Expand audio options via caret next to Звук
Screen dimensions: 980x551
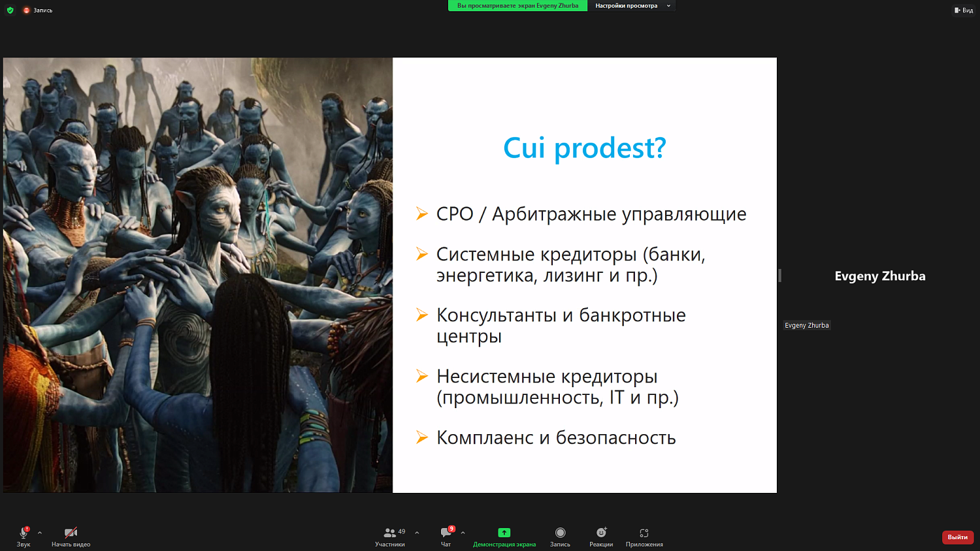coord(39,531)
